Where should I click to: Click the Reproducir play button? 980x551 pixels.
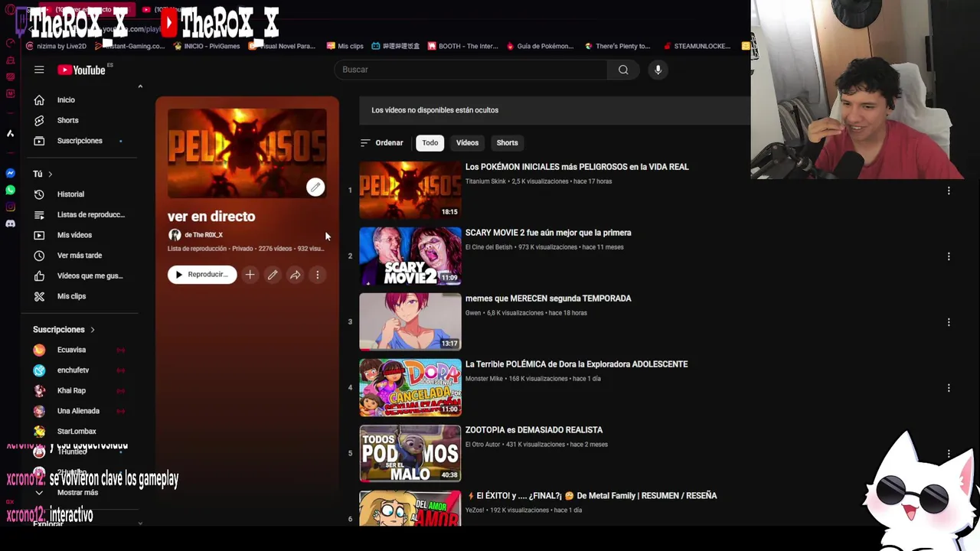(x=202, y=275)
